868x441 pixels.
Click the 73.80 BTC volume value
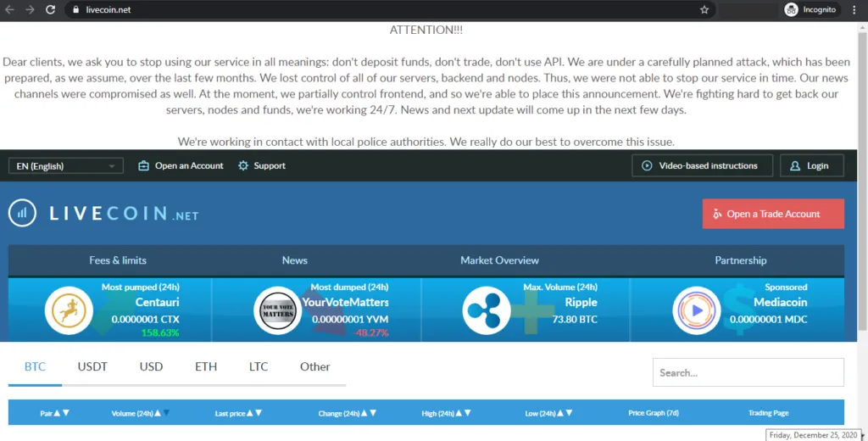[575, 319]
